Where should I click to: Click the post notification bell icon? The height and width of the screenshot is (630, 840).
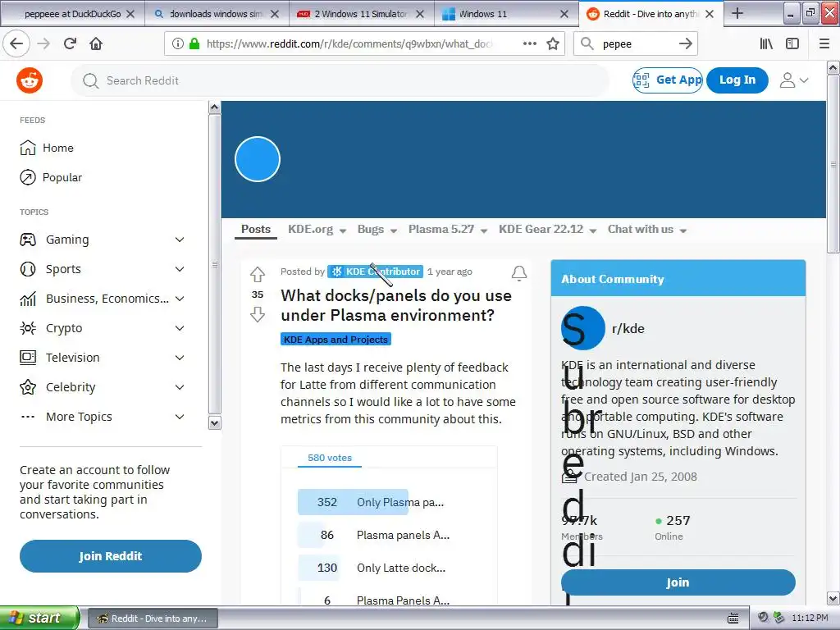(x=519, y=273)
